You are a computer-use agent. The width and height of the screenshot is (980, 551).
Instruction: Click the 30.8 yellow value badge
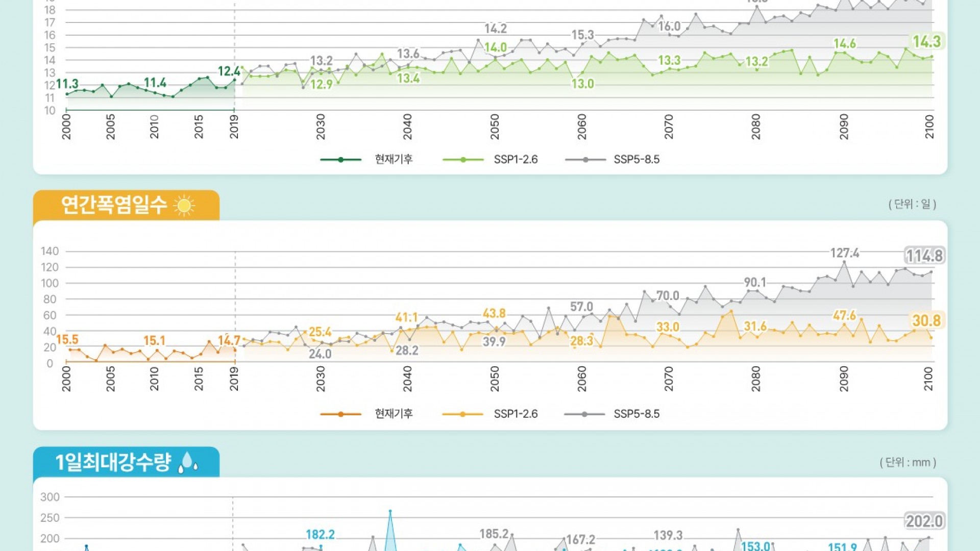(x=926, y=320)
